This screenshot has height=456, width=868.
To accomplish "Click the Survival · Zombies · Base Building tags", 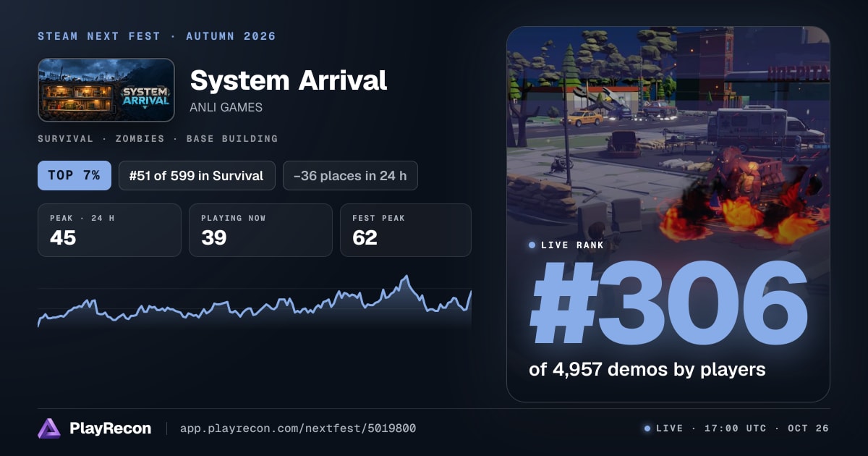I will [158, 138].
